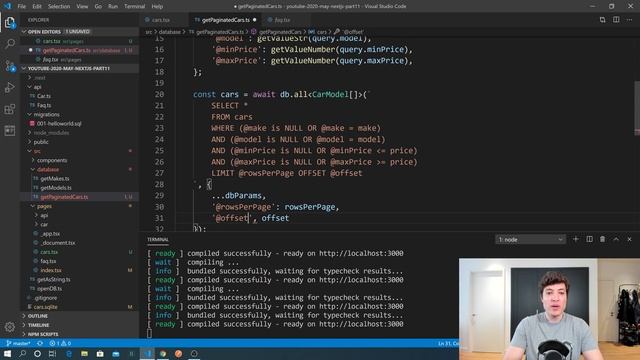640x360 pixels.
Task: Click the Cortana circle on the taskbar
Action: tap(37, 353)
